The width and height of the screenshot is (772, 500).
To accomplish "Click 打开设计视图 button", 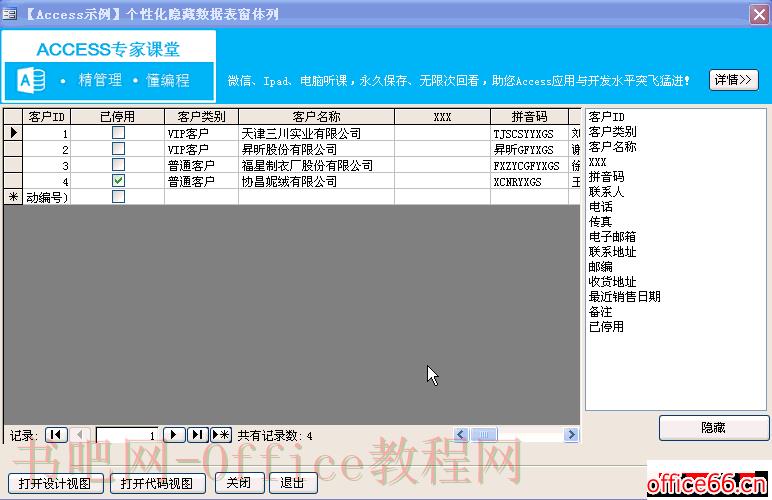I will (55, 483).
